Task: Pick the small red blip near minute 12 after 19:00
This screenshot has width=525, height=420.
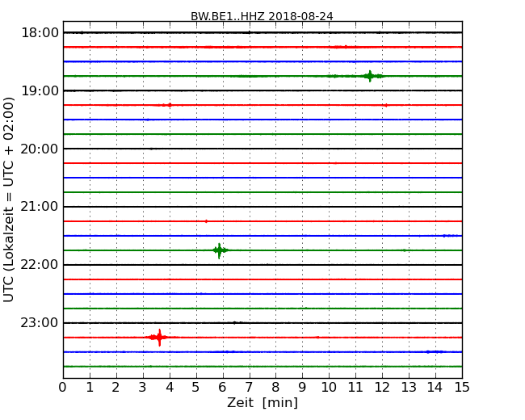Action: (386, 105)
